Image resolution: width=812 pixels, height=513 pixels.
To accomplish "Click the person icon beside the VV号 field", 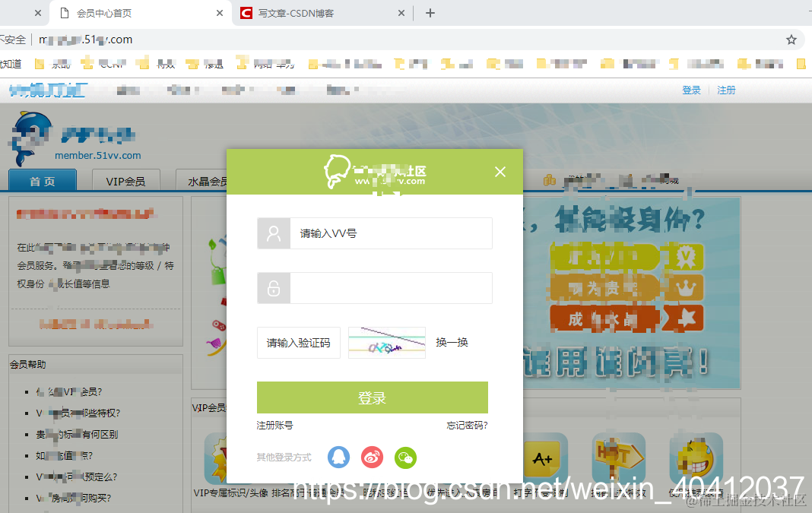I will [274, 233].
